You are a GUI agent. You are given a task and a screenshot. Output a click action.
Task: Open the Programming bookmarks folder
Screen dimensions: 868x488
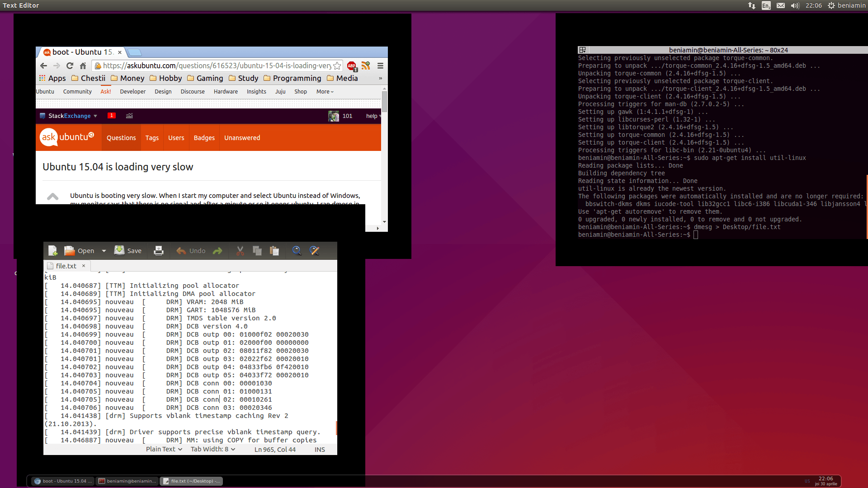pyautogui.click(x=292, y=78)
